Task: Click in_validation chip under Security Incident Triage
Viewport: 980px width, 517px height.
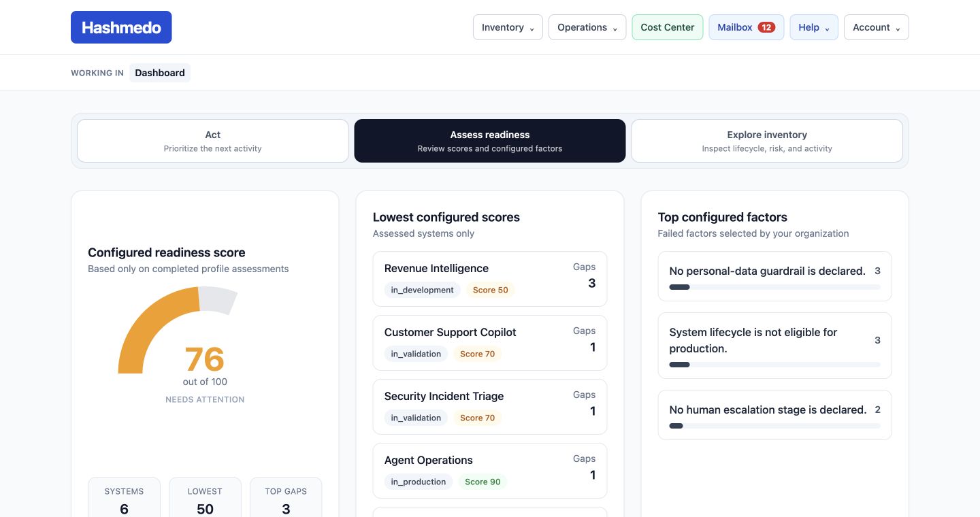Action: coord(416,418)
